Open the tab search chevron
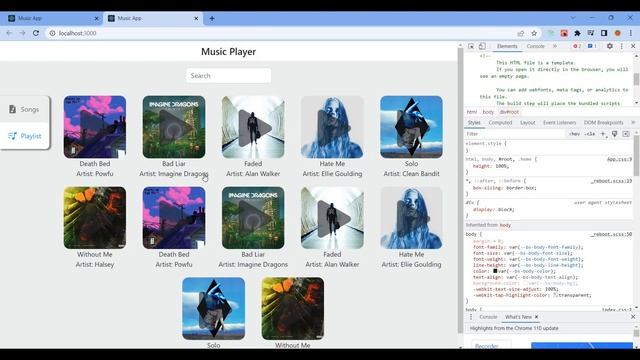 [573, 18]
